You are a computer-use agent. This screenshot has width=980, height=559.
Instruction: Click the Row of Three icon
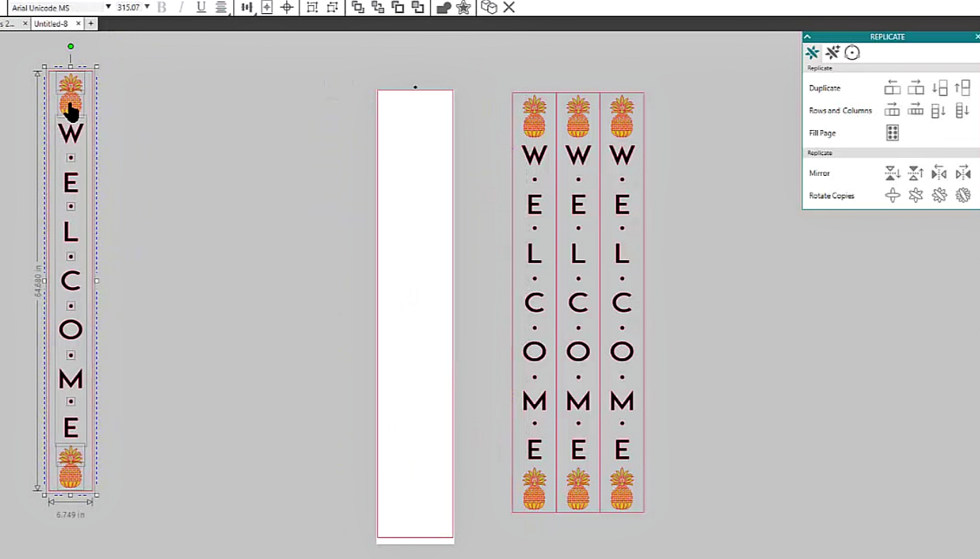pos(892,110)
